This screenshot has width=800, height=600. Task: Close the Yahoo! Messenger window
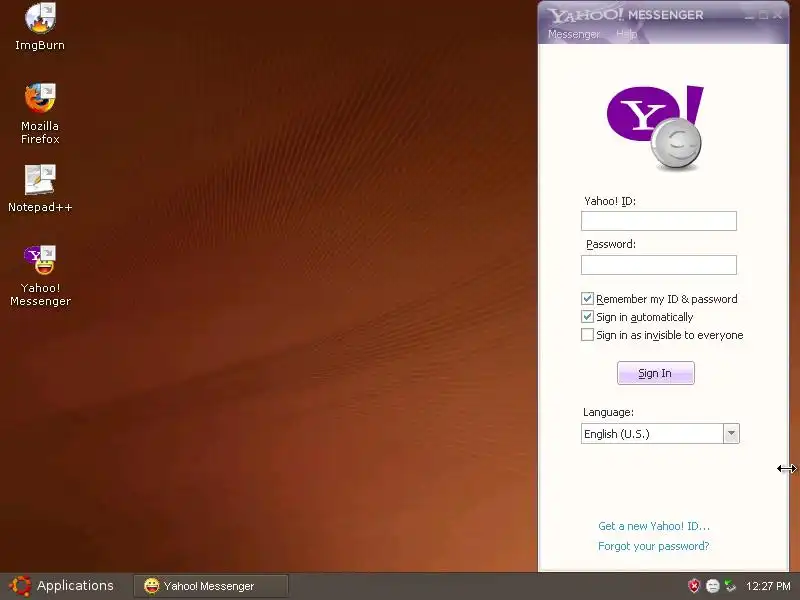click(778, 15)
